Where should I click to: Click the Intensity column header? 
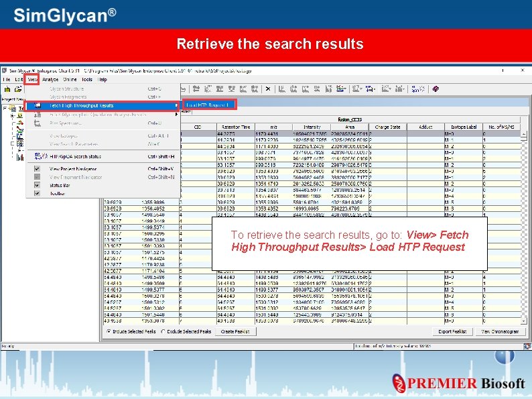point(312,127)
